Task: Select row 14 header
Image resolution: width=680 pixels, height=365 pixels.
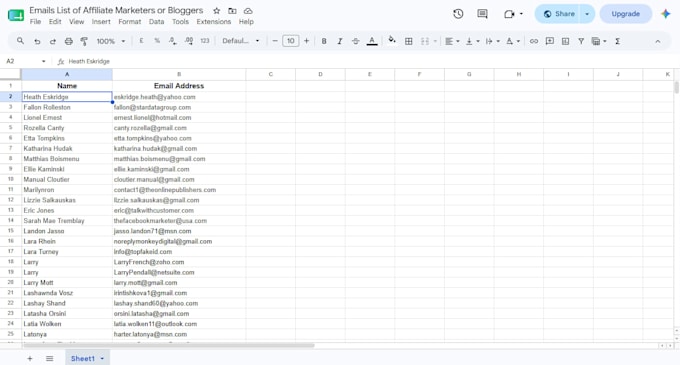Action: (10, 221)
